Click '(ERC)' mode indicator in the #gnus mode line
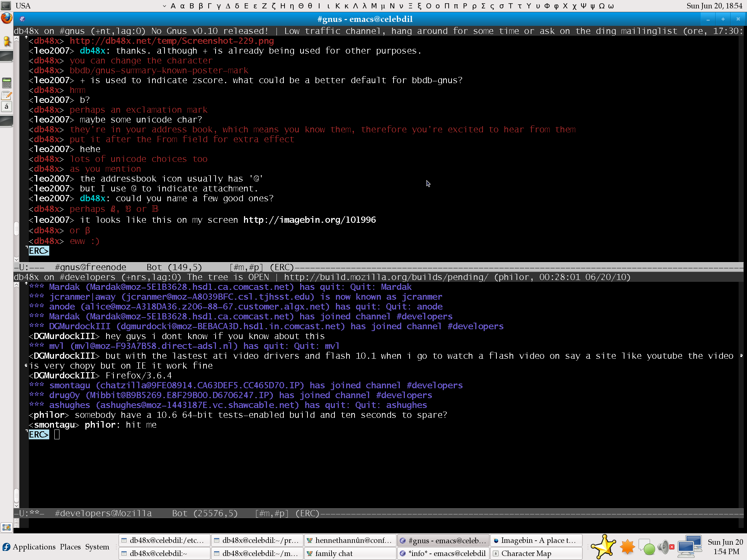747x560 pixels. click(282, 267)
